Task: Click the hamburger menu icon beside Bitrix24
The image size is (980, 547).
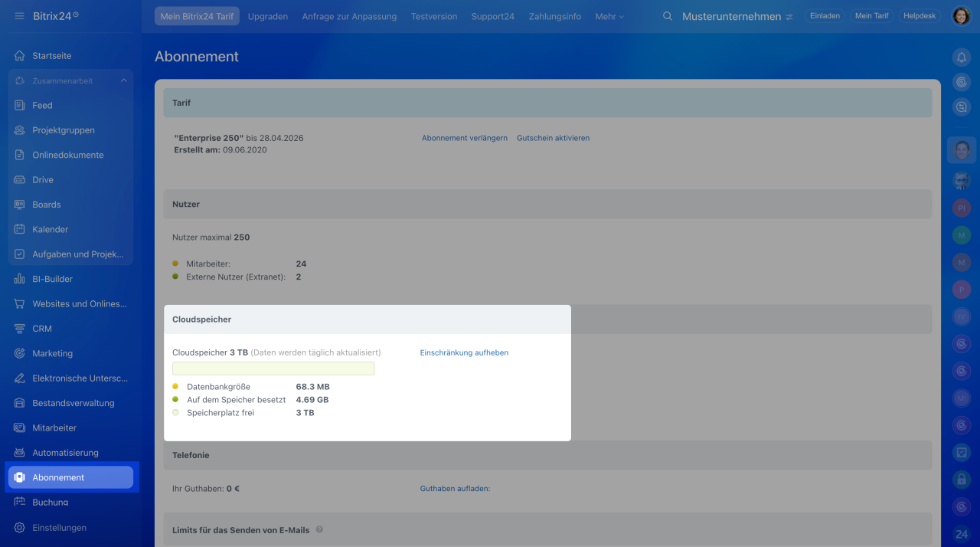Action: tap(19, 16)
